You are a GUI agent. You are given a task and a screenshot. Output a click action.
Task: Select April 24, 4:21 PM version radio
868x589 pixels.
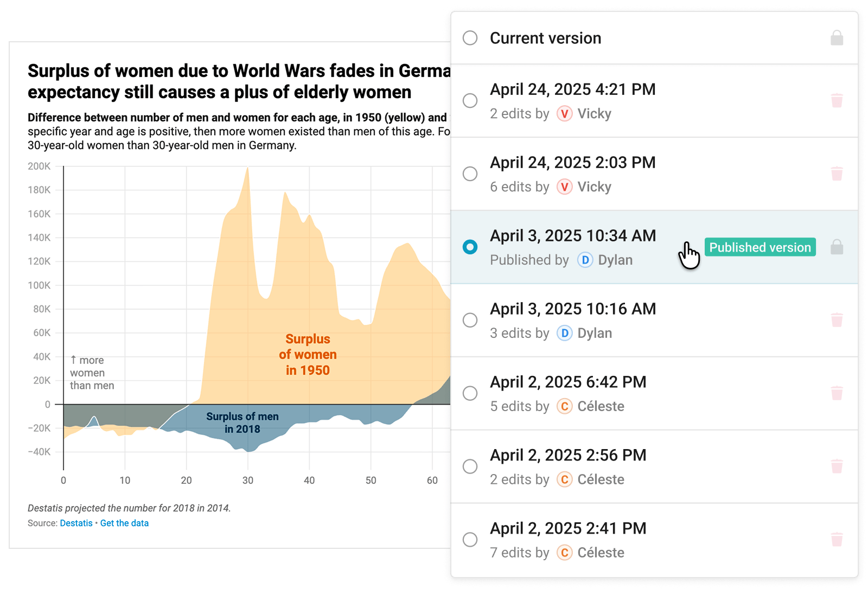(470, 100)
